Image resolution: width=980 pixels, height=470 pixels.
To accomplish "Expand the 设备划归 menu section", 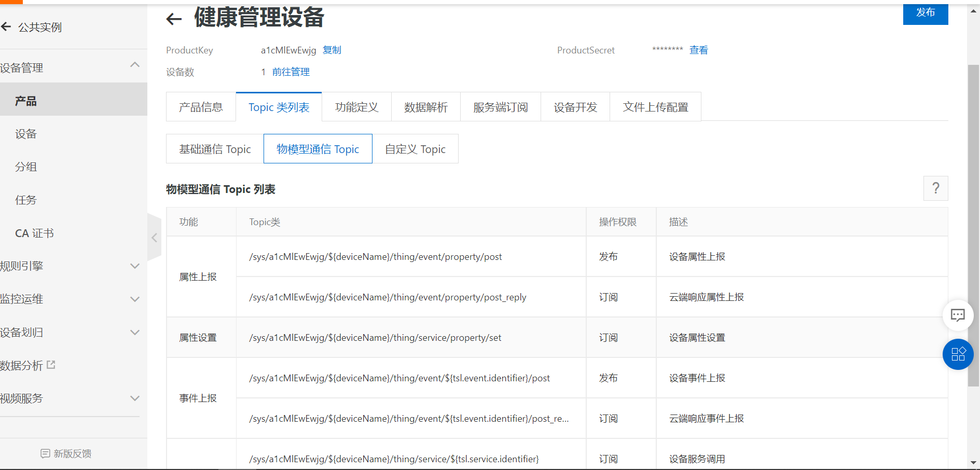I will point(135,333).
